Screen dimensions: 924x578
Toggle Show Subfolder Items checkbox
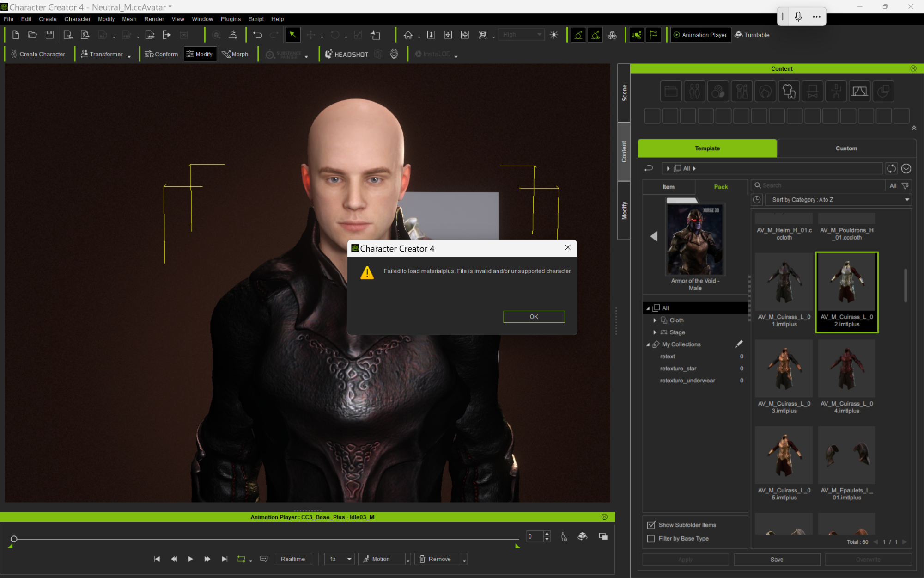[651, 525]
